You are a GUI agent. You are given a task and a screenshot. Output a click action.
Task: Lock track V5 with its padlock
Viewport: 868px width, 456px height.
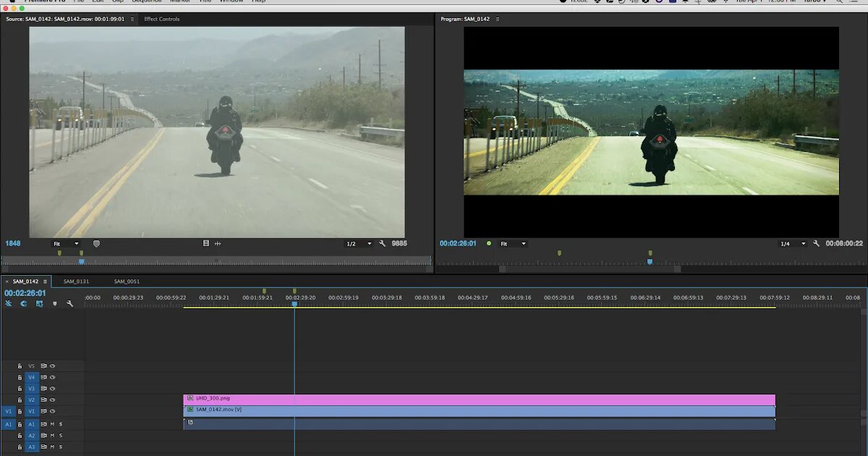[x=20, y=366]
